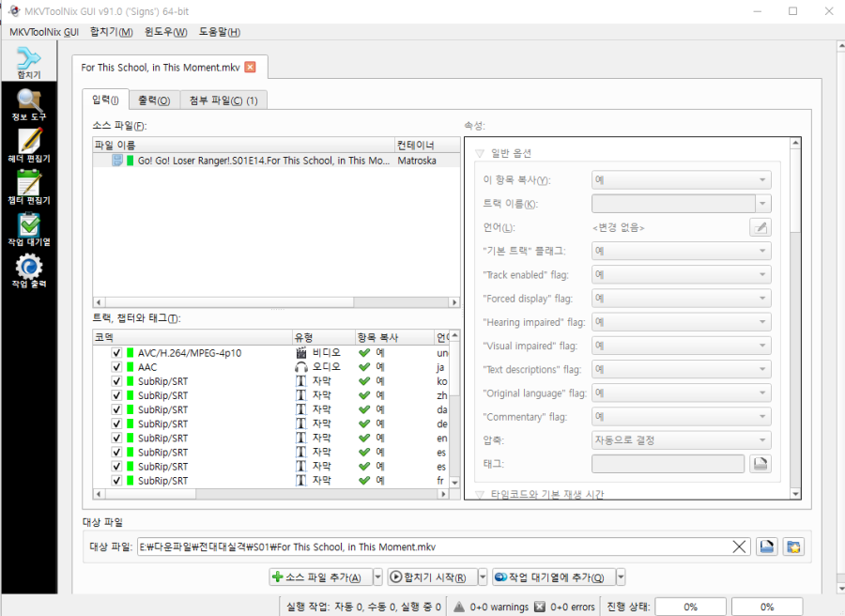Open recent destination folders star icon
This screenshot has height=616, width=845.
[793, 547]
